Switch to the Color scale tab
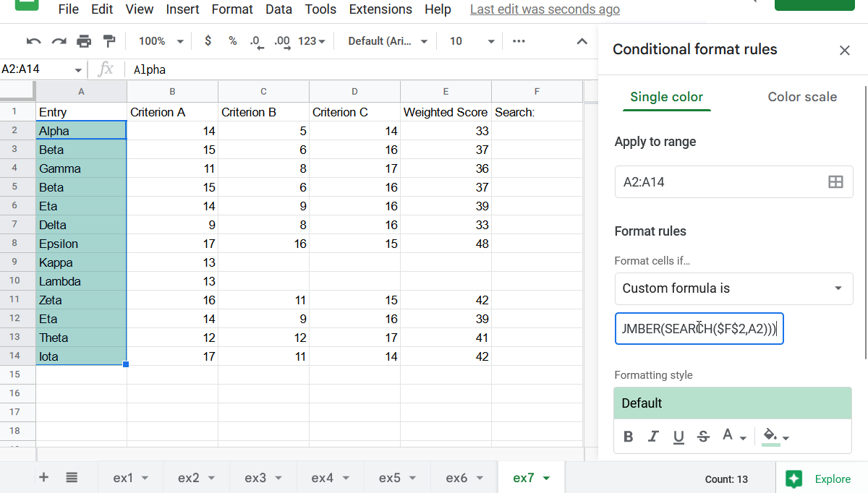This screenshot has height=493, width=868. (x=802, y=97)
